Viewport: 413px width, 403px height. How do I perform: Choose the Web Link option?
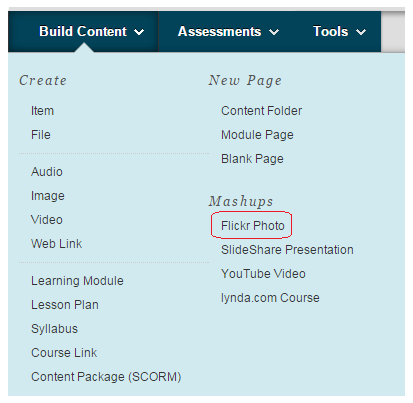tap(56, 244)
